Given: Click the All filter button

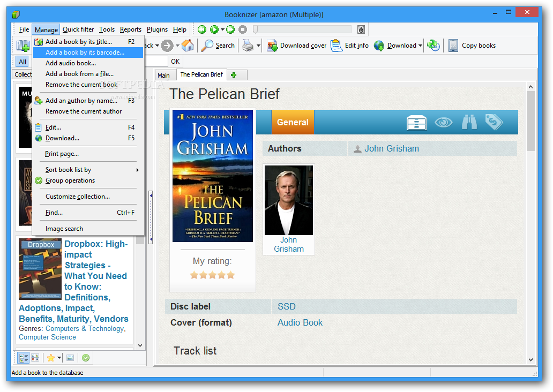Looking at the screenshot, I should [22, 62].
